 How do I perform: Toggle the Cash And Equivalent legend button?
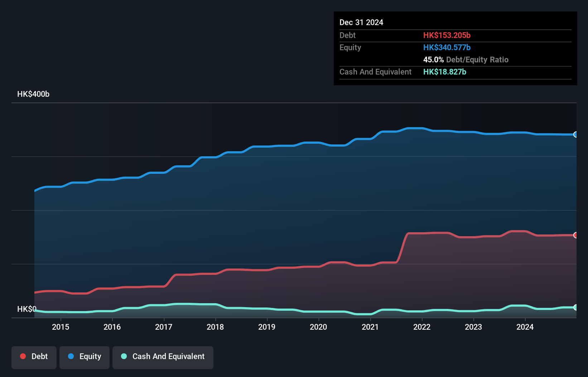(163, 357)
